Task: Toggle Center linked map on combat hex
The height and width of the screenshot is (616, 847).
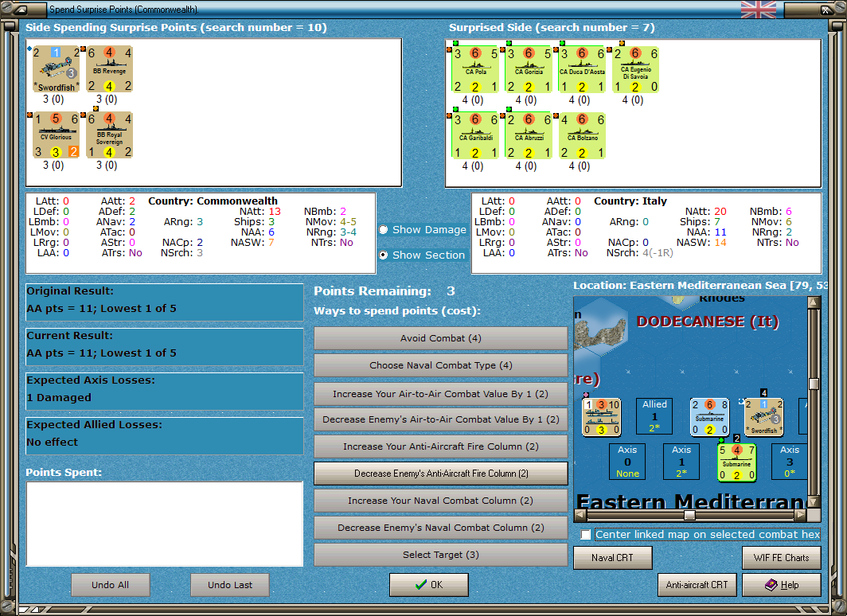Action: pyautogui.click(x=586, y=535)
